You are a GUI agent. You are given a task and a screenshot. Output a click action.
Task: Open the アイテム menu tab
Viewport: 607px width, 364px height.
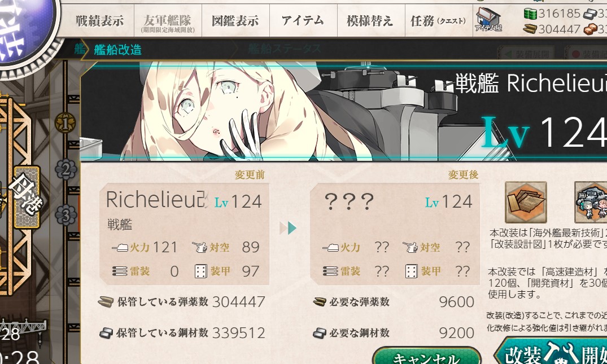click(x=303, y=20)
